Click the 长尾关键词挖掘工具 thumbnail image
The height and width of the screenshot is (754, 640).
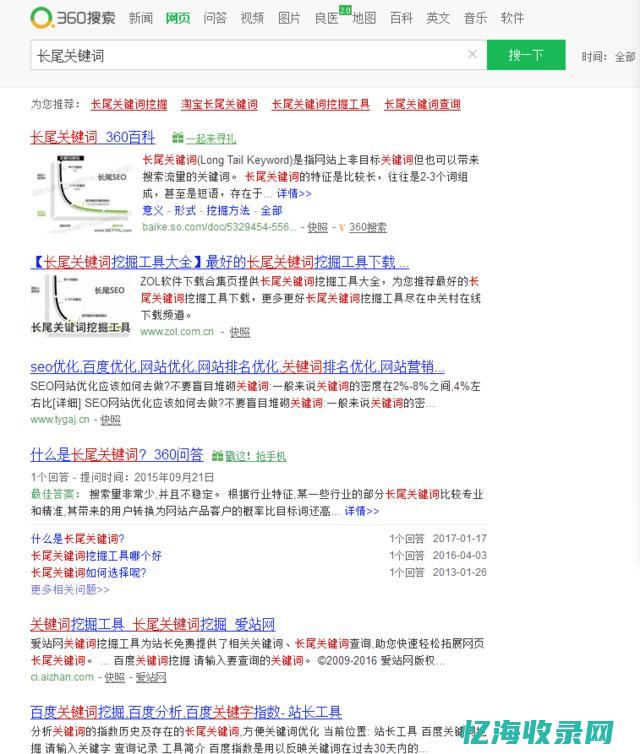pyautogui.click(x=81, y=305)
